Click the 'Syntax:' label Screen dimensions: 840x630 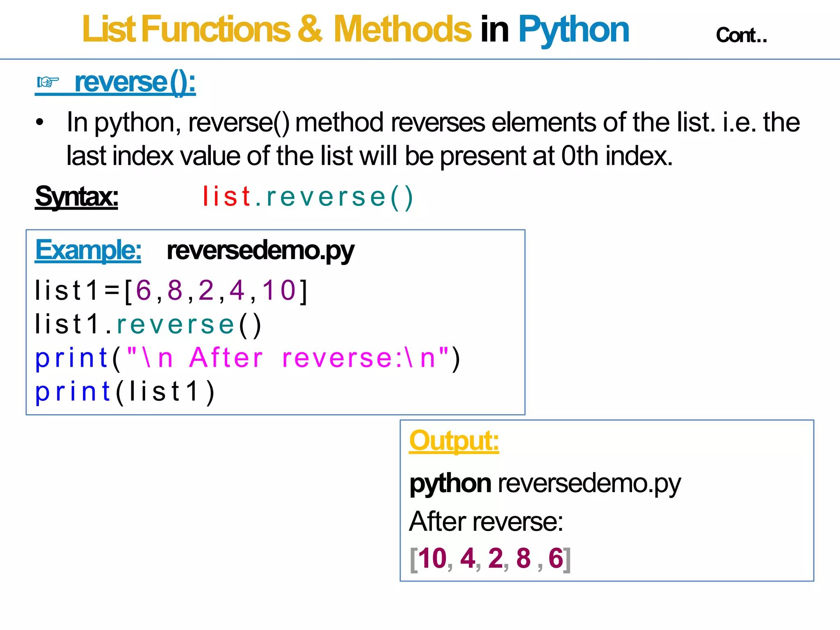click(77, 197)
